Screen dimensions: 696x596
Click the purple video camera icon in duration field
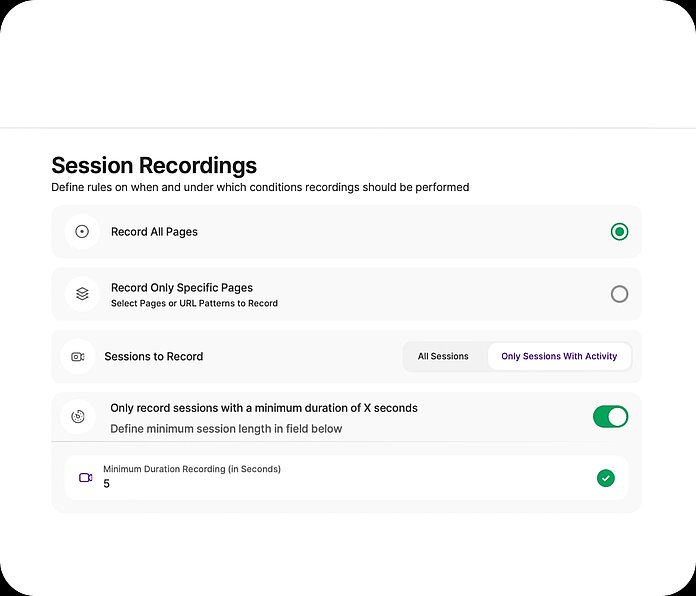[86, 478]
